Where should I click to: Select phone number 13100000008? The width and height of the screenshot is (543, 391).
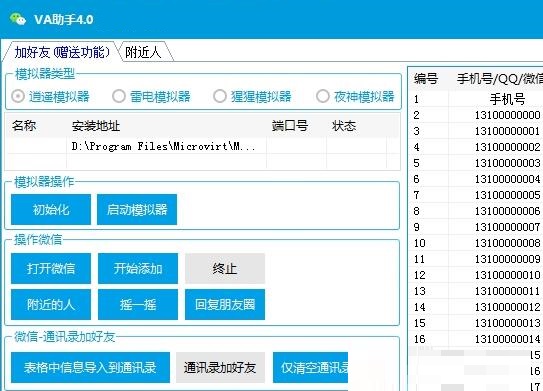coord(507,243)
